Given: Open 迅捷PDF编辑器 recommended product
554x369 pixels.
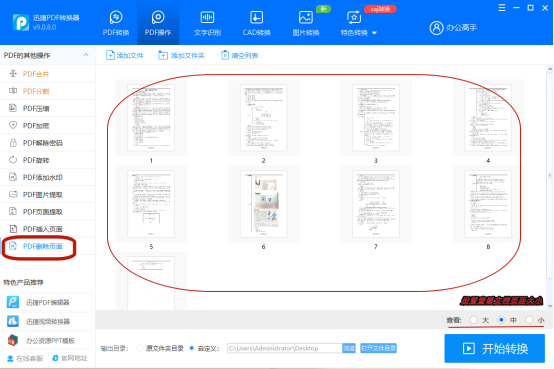Looking at the screenshot, I should [x=47, y=302].
